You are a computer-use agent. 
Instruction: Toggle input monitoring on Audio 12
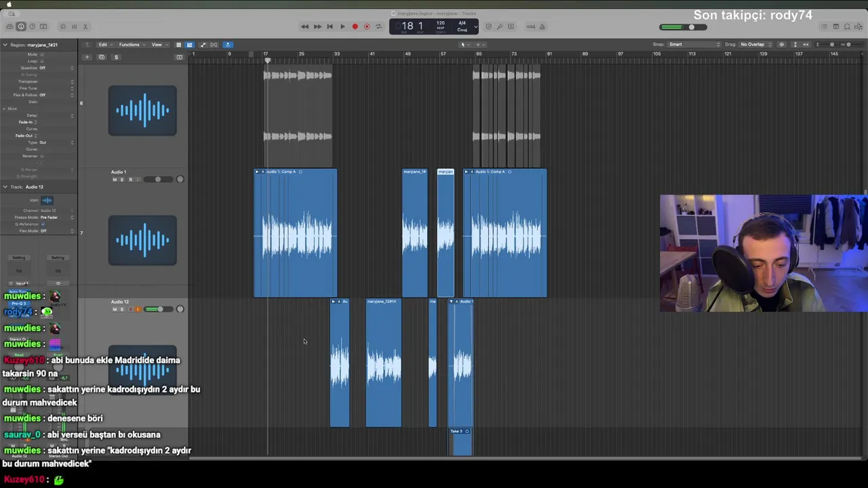click(138, 309)
